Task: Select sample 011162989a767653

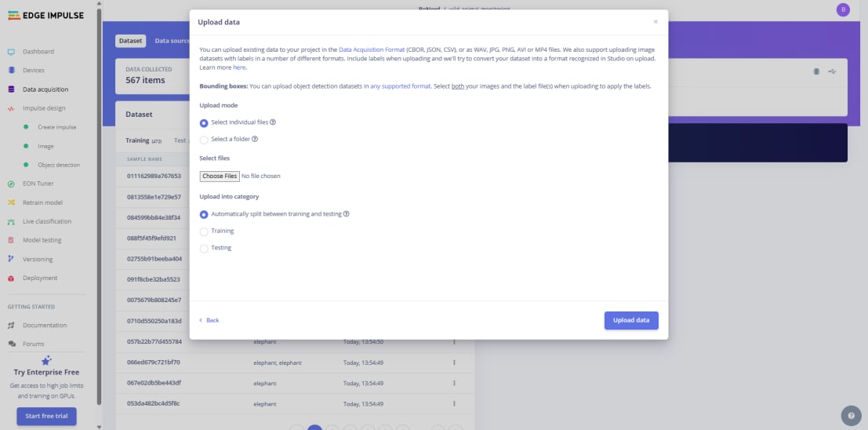Action: click(154, 177)
